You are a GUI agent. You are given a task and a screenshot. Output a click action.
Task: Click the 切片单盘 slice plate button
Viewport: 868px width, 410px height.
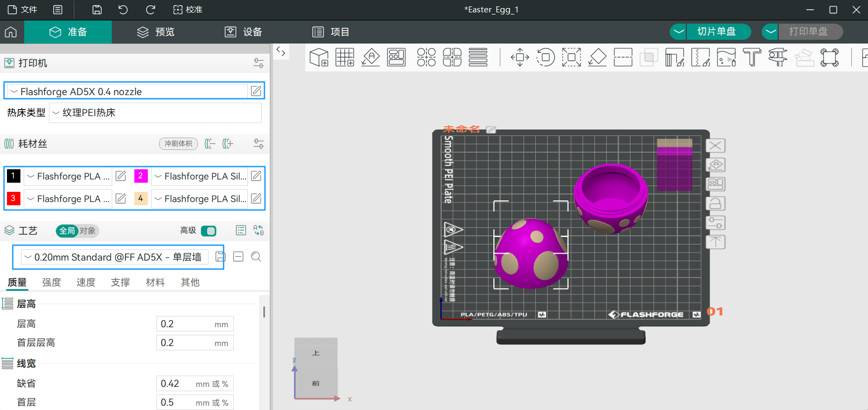tap(716, 32)
